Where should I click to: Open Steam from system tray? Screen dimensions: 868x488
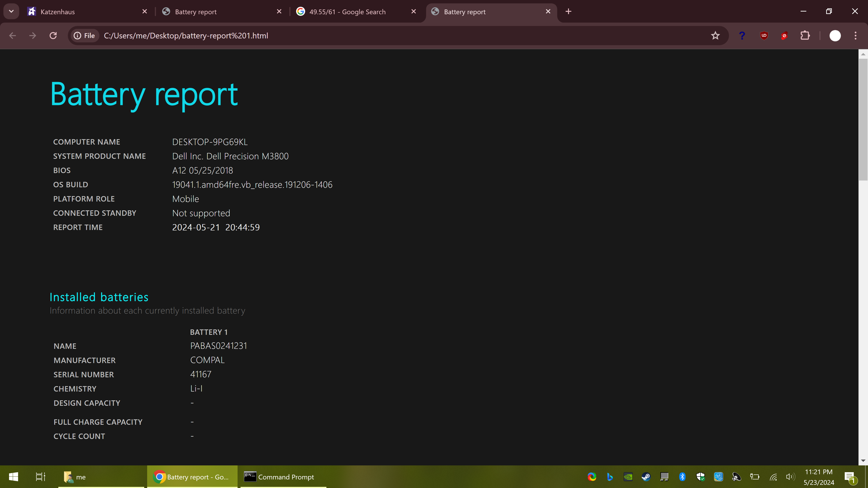coord(646,476)
